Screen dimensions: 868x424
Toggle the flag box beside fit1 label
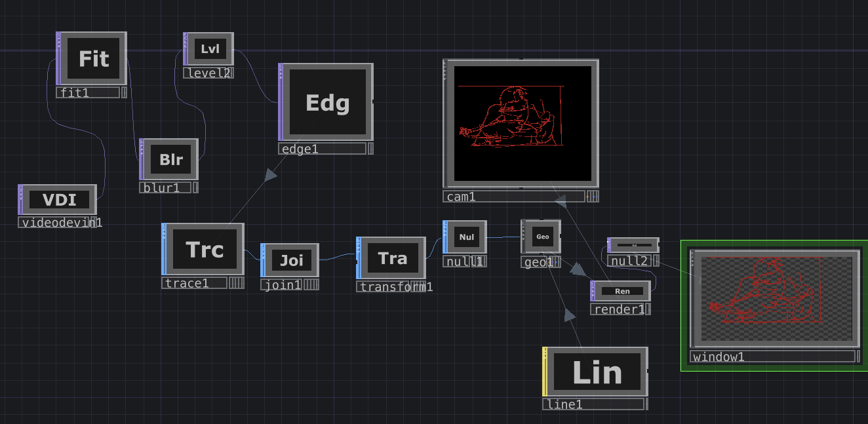125,92
